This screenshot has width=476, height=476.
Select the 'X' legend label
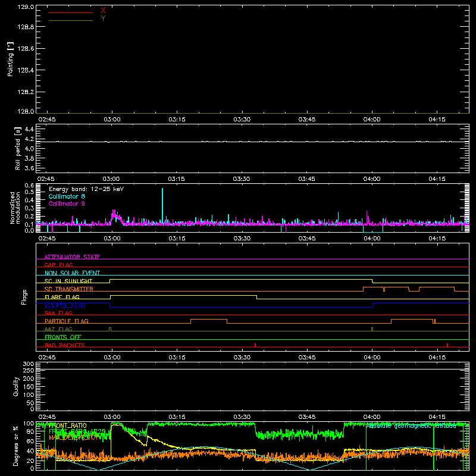103,11
